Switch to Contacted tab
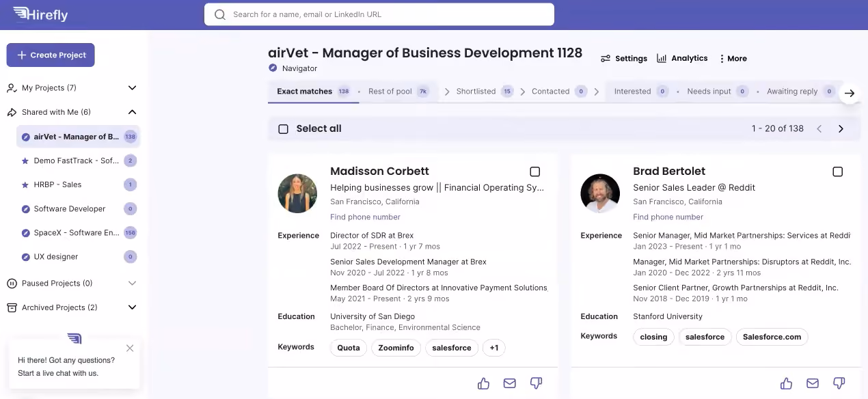868x399 pixels. 559,92
